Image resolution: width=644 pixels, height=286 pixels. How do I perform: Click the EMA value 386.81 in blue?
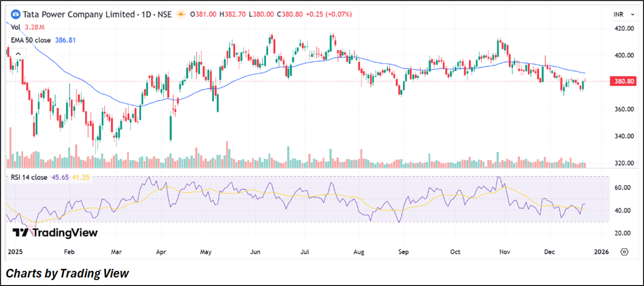coord(65,40)
